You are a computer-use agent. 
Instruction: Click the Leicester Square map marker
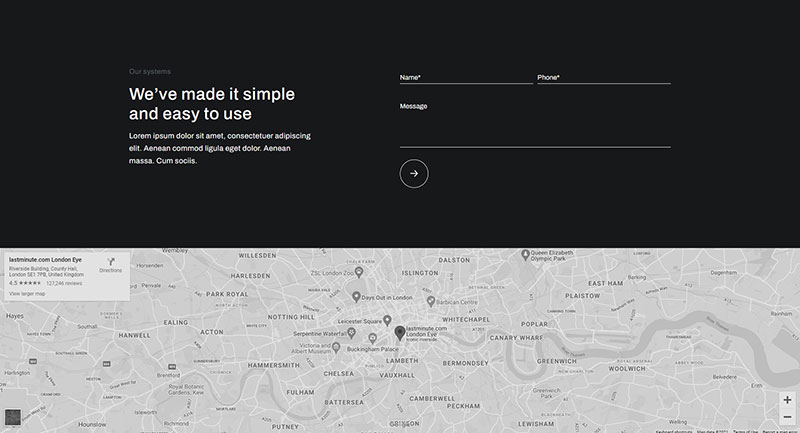(x=389, y=321)
